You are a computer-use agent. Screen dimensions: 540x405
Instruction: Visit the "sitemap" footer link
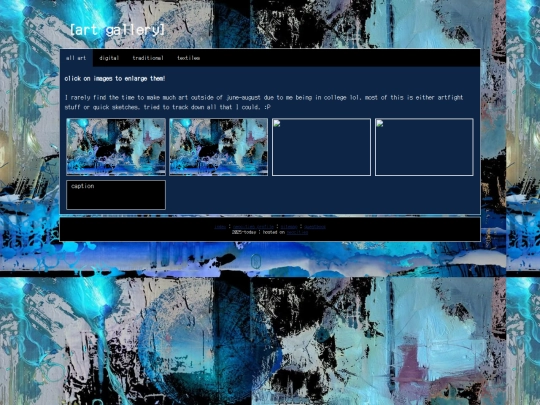pyautogui.click(x=289, y=227)
